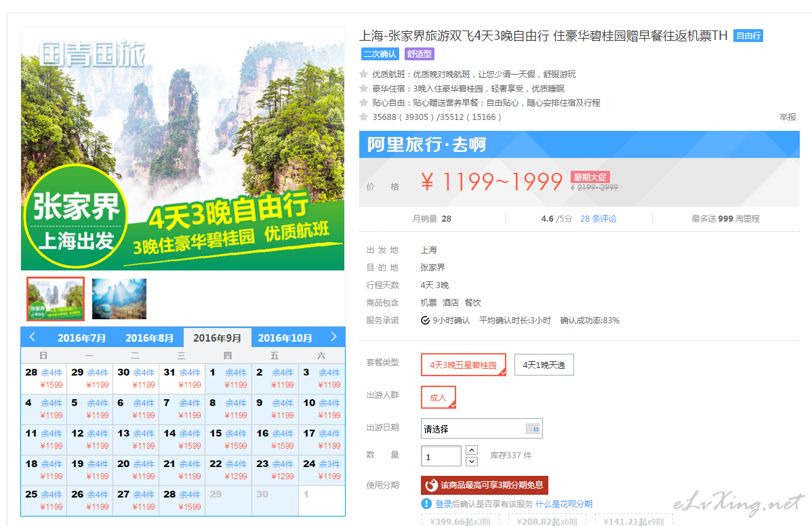Screen dimensions: 812x526
Task: Click the 举报 report link
Action: 788,117
